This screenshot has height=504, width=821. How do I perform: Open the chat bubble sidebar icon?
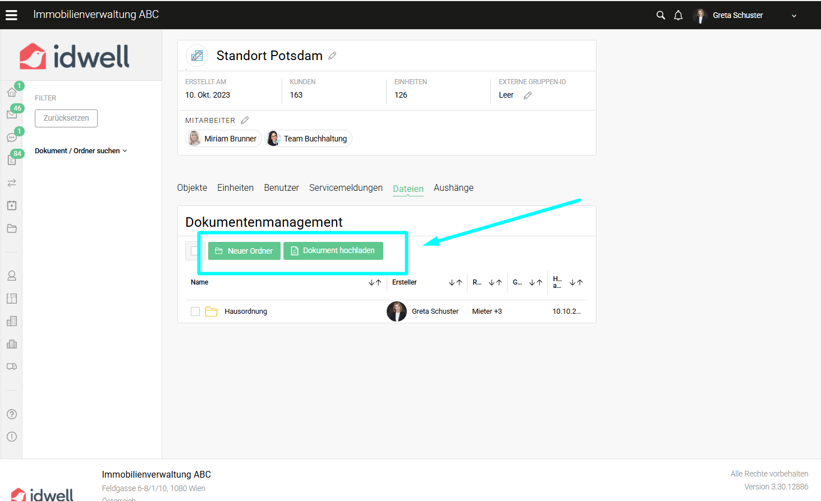(11, 138)
